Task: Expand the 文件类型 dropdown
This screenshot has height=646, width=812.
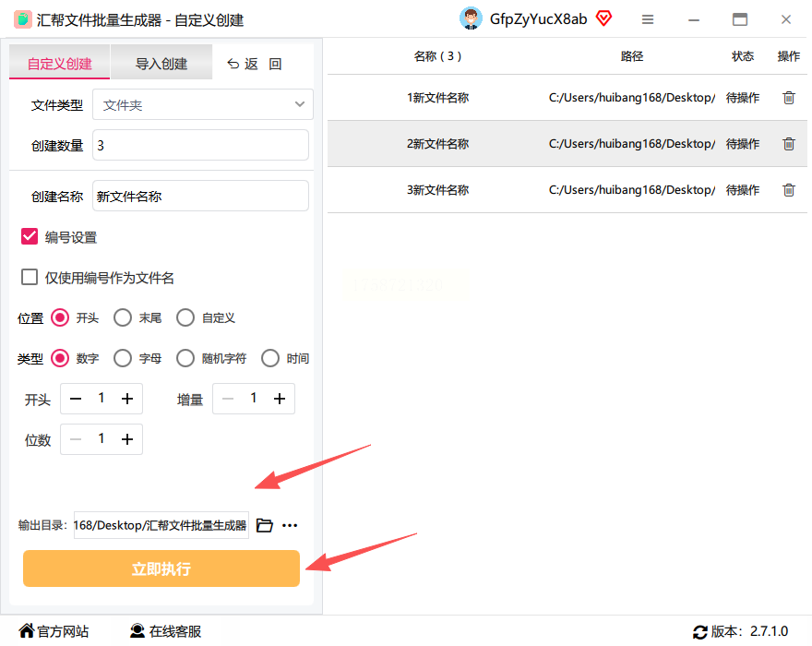Action: click(x=203, y=104)
